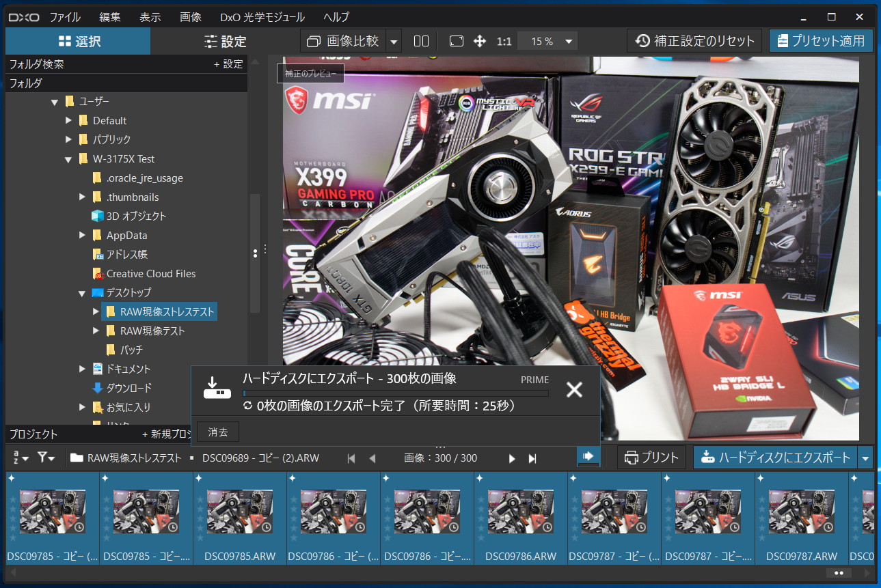
Task: Click the 画像比較 compare button
Action: click(x=343, y=41)
